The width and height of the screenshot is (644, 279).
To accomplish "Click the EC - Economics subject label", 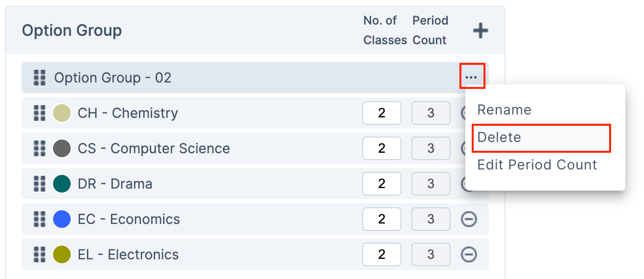I will tap(129, 219).
